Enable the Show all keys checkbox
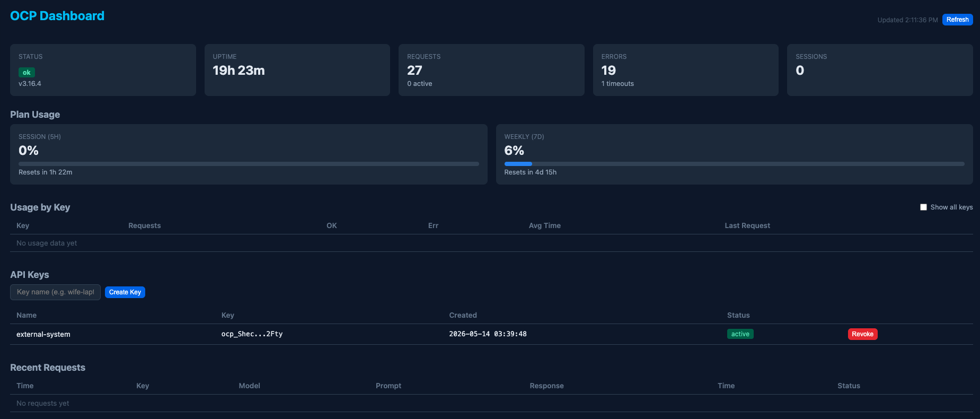This screenshot has height=419, width=980. tap(923, 207)
